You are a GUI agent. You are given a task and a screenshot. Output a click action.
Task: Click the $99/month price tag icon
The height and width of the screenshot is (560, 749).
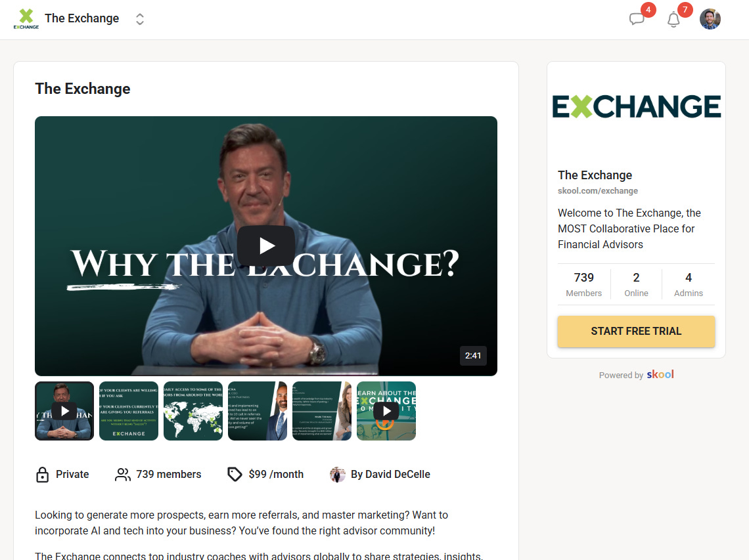(235, 474)
